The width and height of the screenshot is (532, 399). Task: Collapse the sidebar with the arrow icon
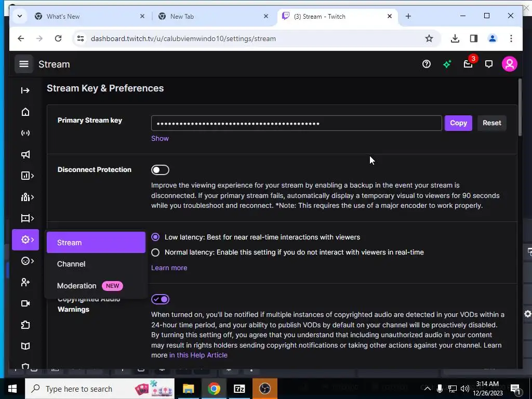tap(25, 90)
